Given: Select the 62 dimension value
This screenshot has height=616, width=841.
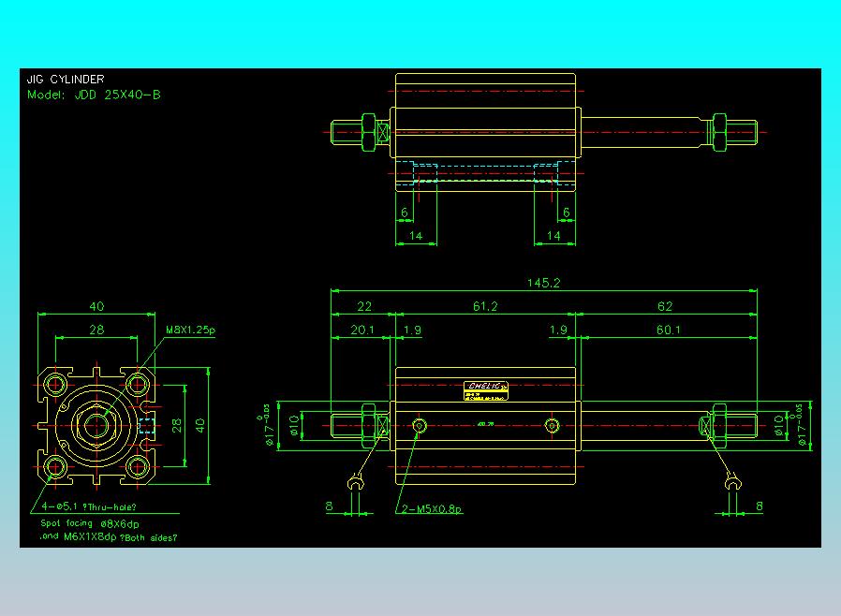Looking at the screenshot, I should (x=665, y=306).
